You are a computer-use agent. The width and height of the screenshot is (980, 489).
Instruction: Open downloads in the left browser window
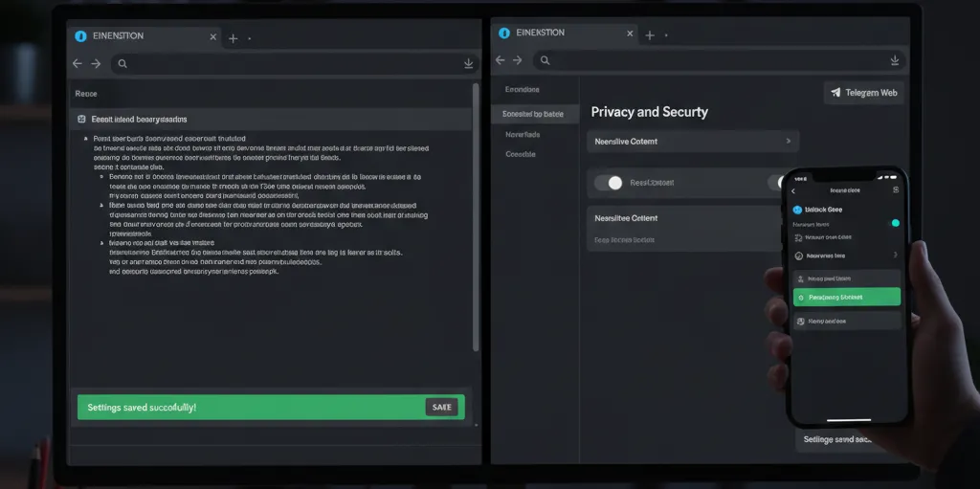(468, 64)
